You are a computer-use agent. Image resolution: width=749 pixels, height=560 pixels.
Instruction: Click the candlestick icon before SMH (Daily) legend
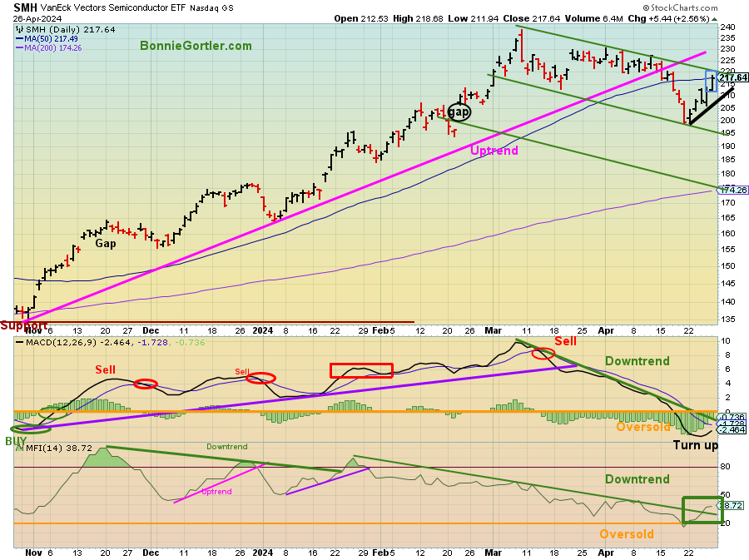[20, 30]
